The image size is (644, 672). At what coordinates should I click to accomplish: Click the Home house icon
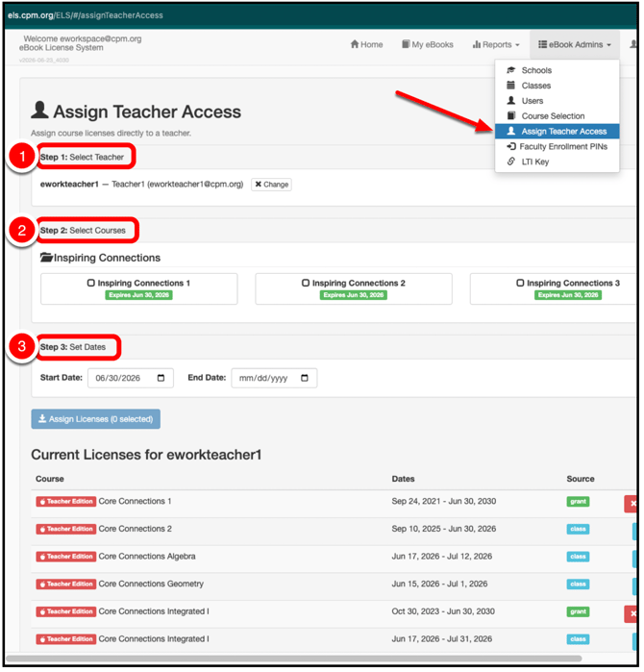pyautogui.click(x=356, y=44)
